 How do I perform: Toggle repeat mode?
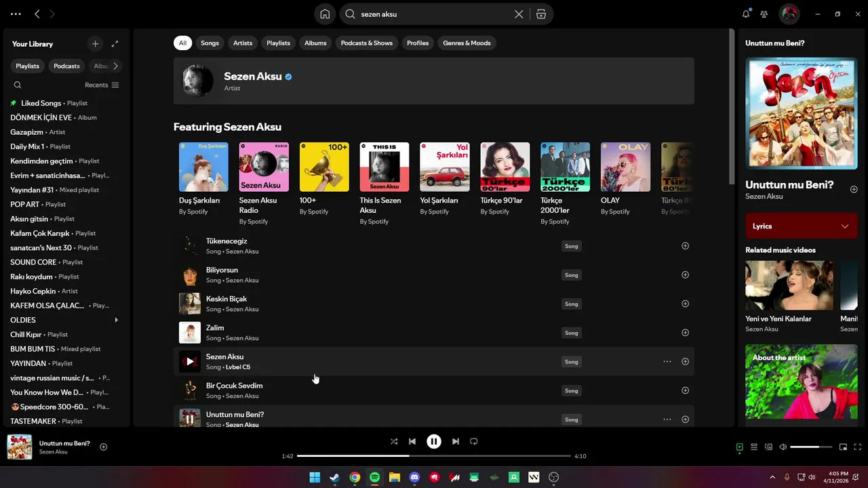click(x=474, y=441)
